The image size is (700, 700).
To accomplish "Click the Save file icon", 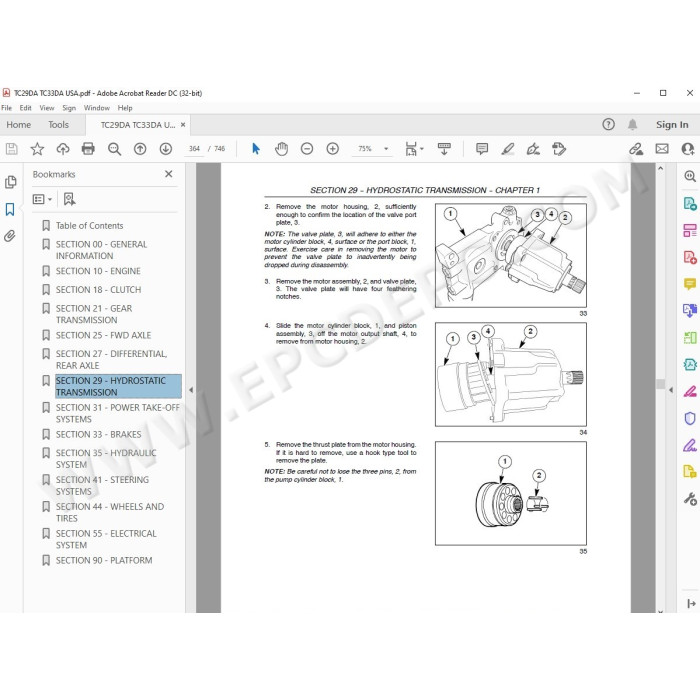I will [x=12, y=149].
